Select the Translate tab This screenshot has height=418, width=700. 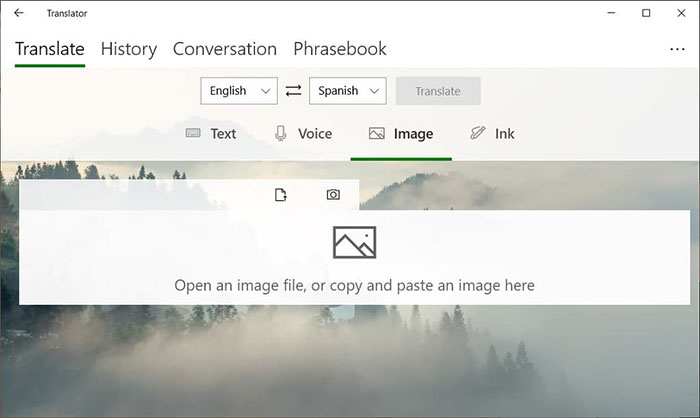(x=50, y=49)
